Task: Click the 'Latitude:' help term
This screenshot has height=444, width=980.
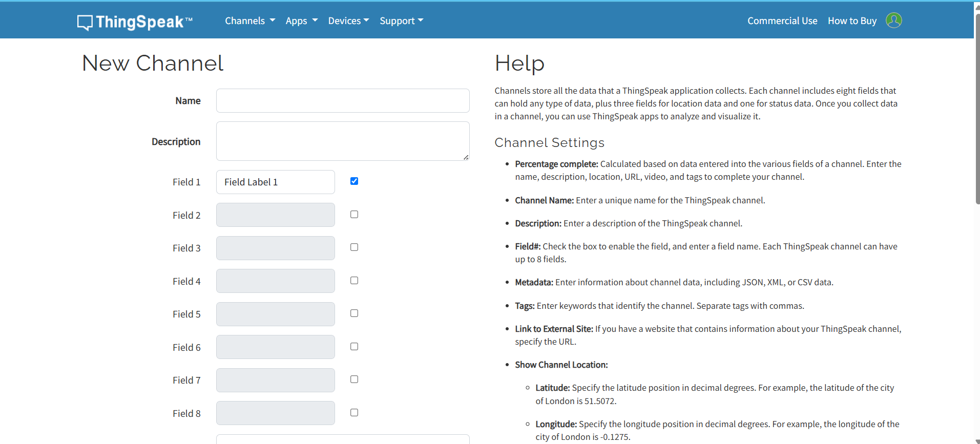Action: coord(553,388)
